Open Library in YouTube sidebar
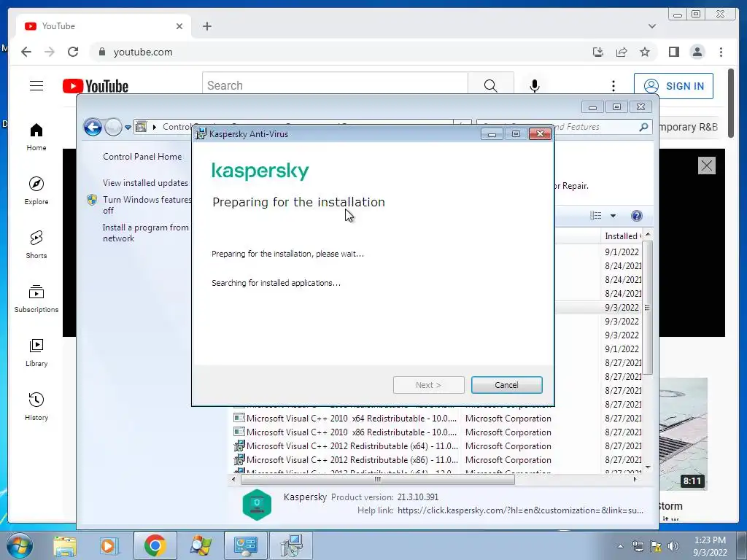This screenshot has width=747, height=560. pos(36,352)
